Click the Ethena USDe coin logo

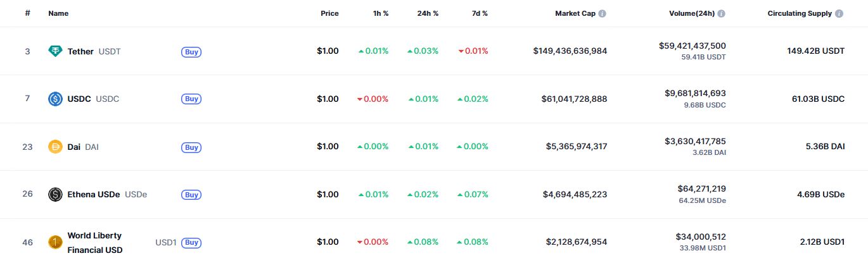tap(56, 194)
